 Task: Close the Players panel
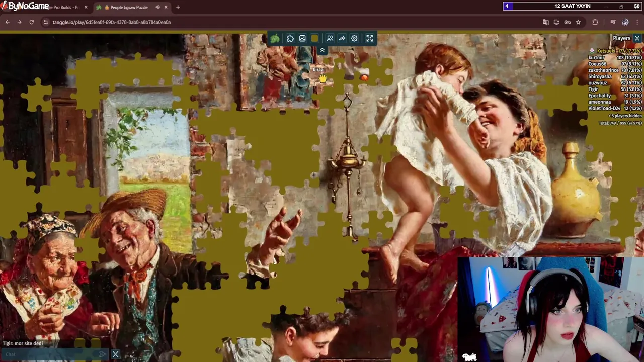click(637, 38)
